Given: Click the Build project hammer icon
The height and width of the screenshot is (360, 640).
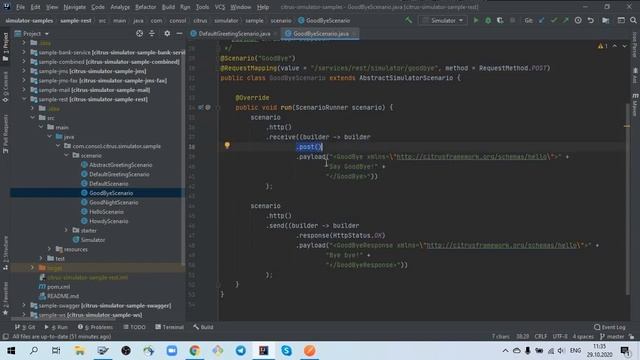Looking at the screenshot, I should point(408,20).
